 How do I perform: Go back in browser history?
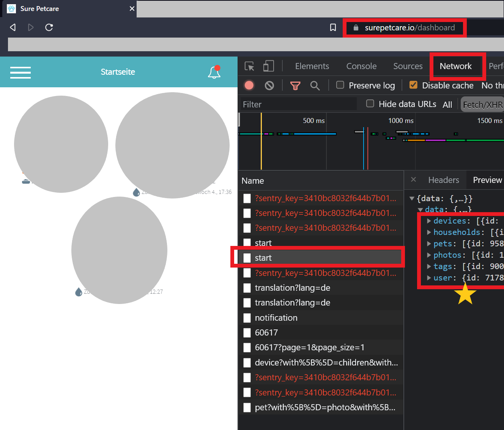pos(13,27)
